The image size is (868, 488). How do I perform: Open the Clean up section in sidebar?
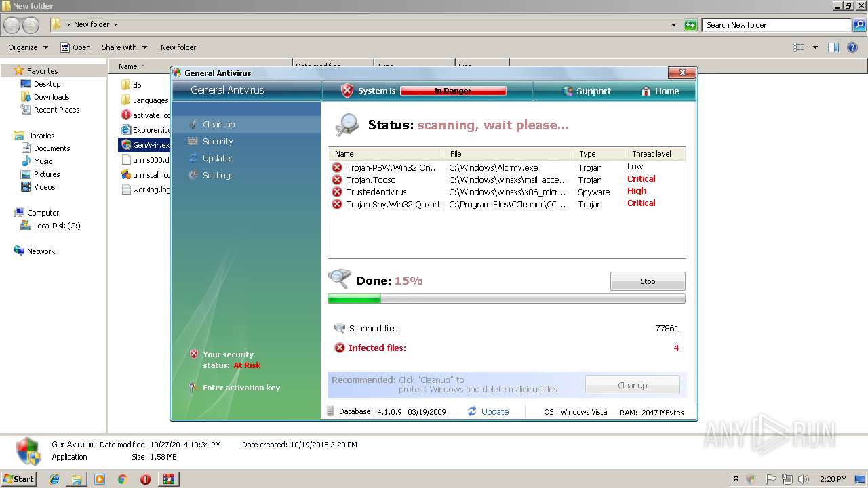[x=218, y=125]
